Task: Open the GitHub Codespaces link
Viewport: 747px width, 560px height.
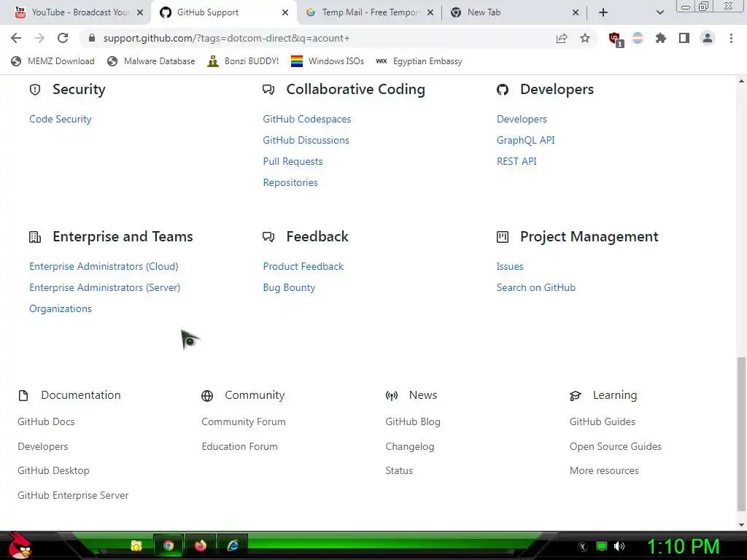Action: (307, 119)
